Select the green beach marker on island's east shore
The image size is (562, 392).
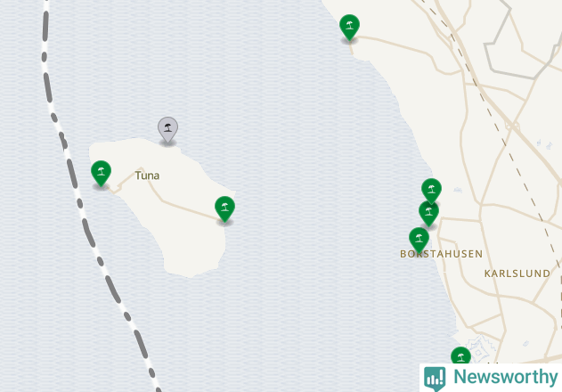click(x=224, y=208)
